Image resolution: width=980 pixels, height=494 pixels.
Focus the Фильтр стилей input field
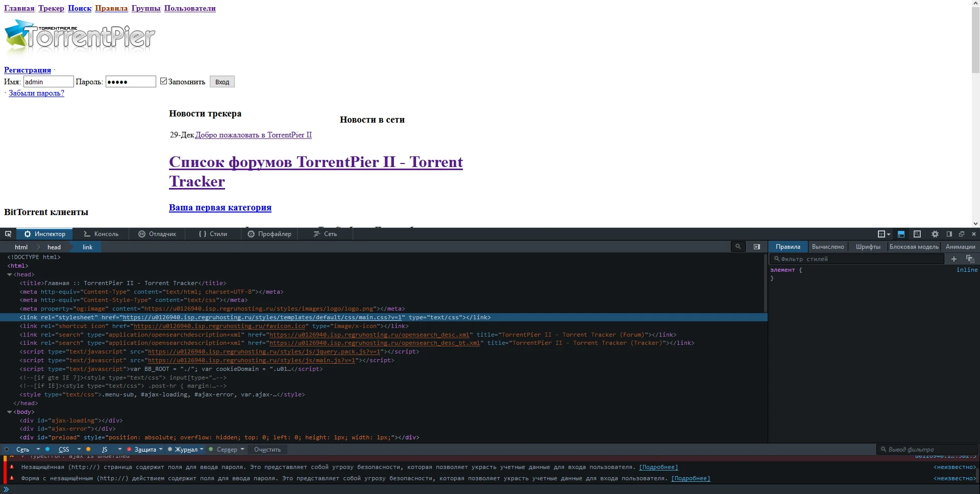(x=857, y=259)
